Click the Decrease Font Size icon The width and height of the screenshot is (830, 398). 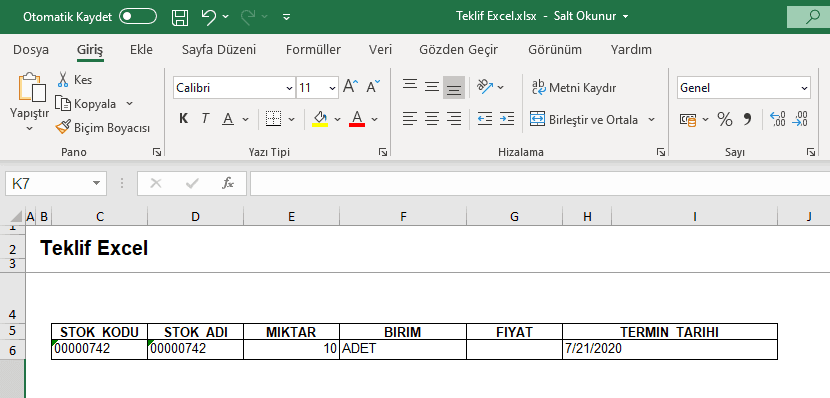coord(373,87)
